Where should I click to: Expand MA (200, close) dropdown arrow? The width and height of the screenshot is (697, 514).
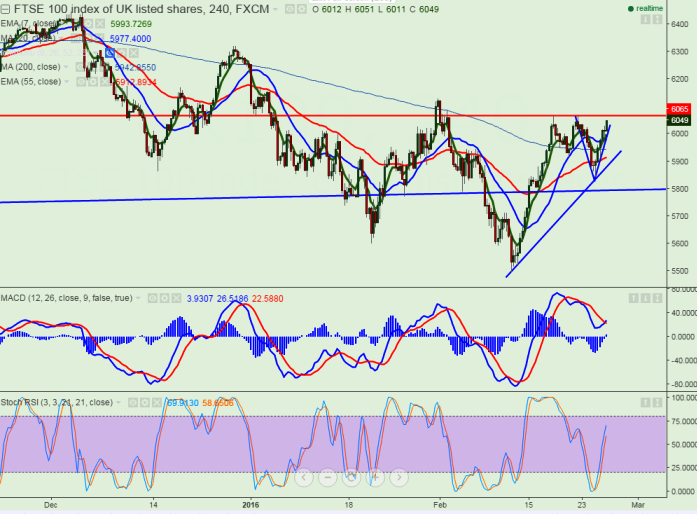point(66,67)
